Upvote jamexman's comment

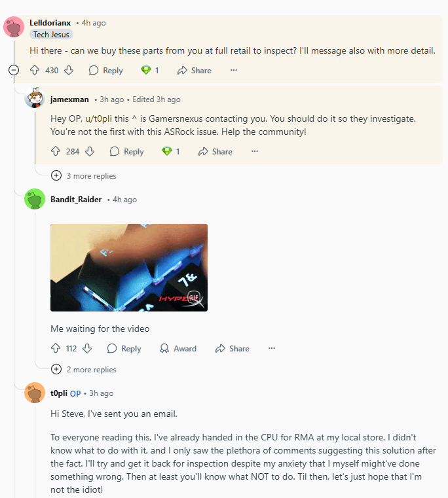point(56,152)
